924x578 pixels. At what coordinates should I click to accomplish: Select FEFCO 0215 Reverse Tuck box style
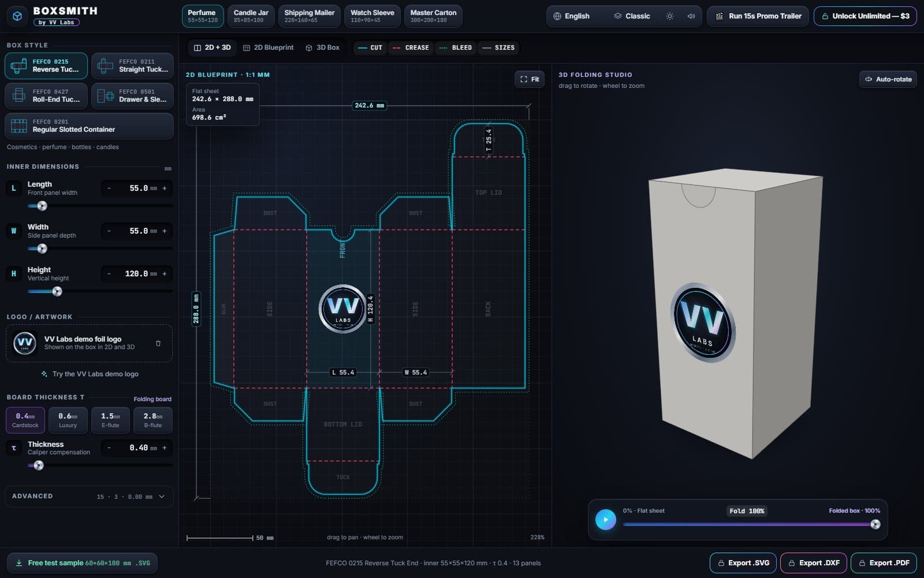click(46, 66)
